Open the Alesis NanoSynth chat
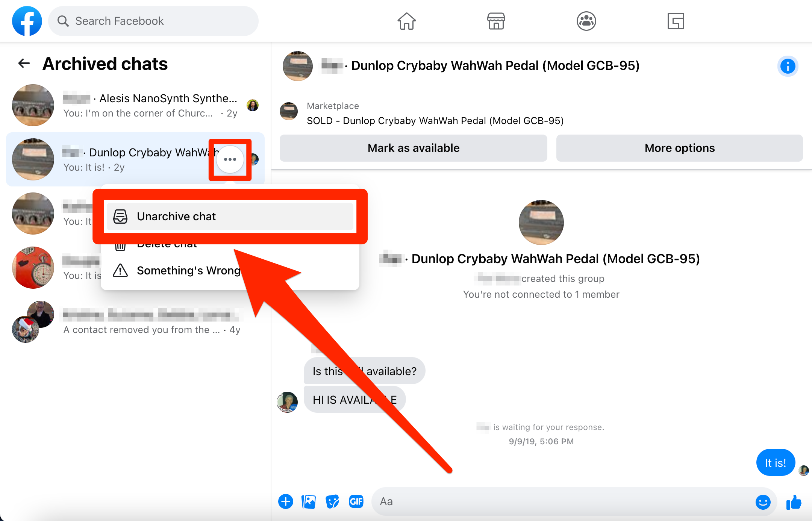 click(x=135, y=105)
